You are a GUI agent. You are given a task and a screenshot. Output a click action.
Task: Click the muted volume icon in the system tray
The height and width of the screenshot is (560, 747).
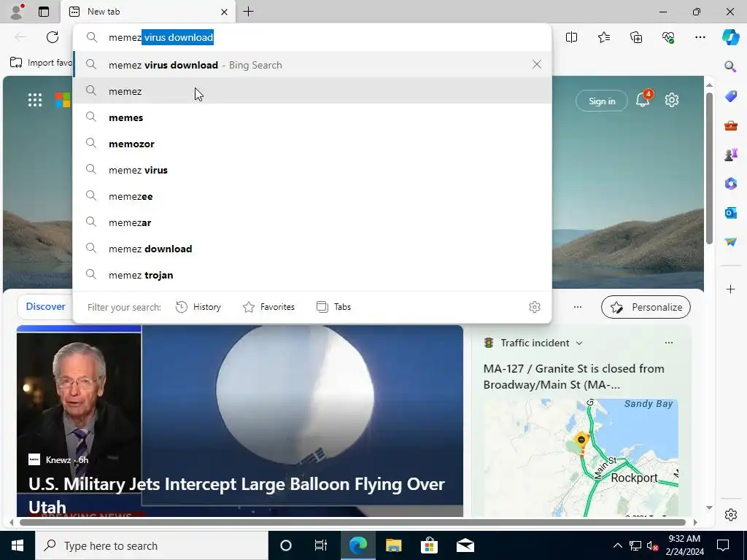(652, 545)
